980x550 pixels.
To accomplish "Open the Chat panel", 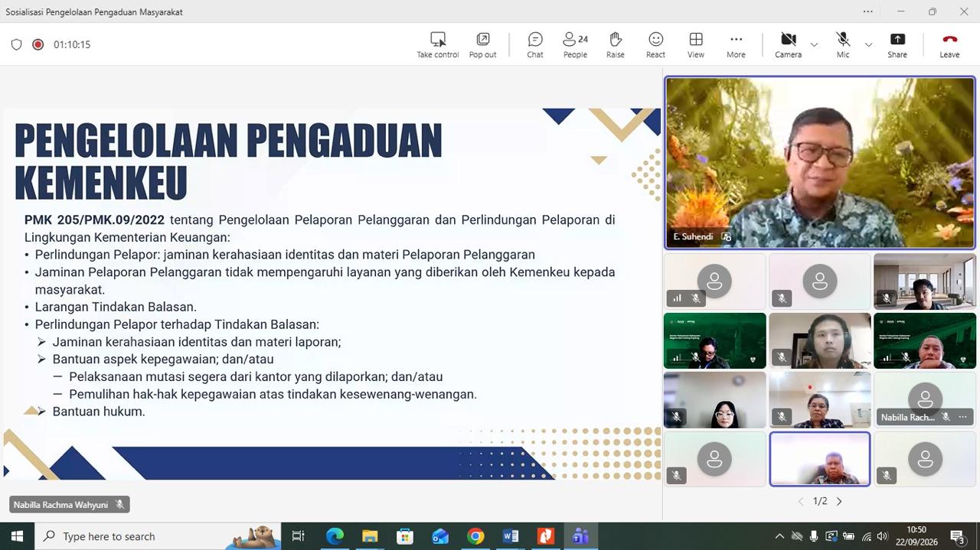I will click(535, 44).
